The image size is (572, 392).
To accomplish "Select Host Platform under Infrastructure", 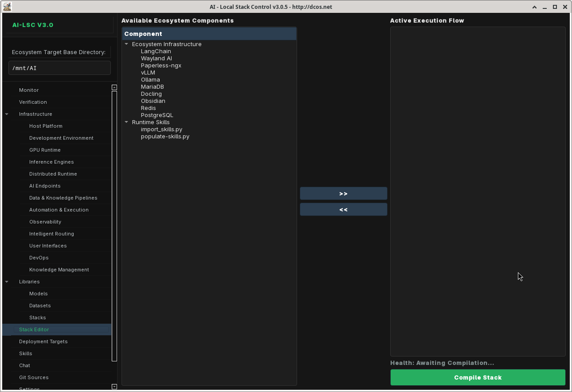I will pyautogui.click(x=46, y=126).
